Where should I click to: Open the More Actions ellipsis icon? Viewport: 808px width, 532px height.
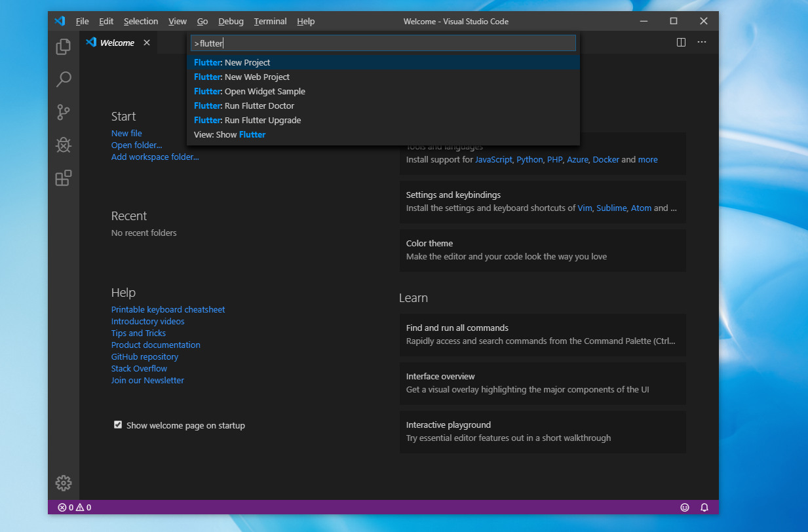(702, 42)
